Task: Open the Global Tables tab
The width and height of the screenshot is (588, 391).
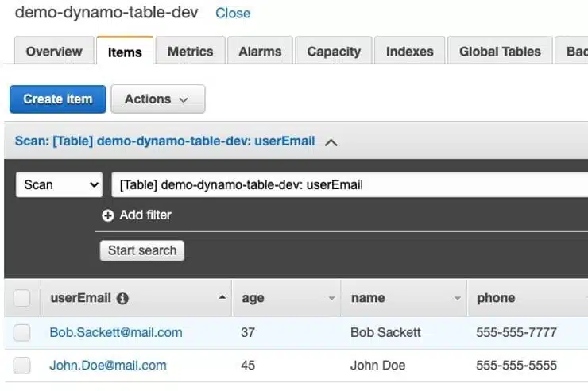Action: point(500,52)
